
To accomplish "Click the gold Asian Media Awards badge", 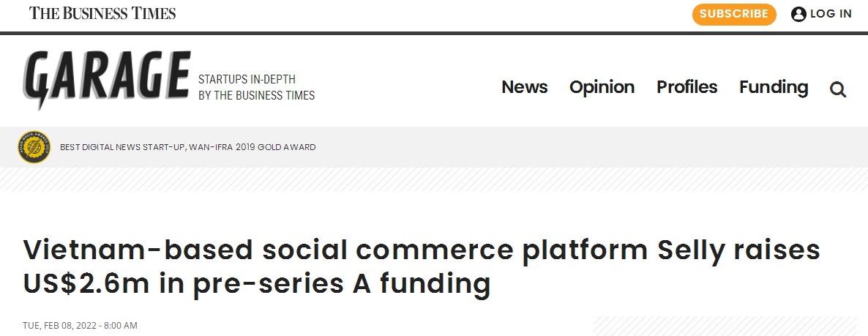I will (x=34, y=147).
